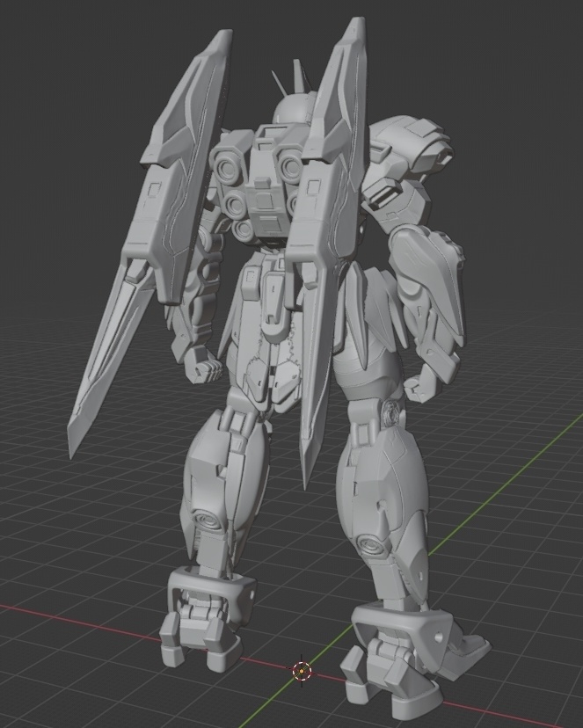This screenshot has width=583, height=728.
Task: Click the 3D cursor at the world origin
Action: coord(302,671)
